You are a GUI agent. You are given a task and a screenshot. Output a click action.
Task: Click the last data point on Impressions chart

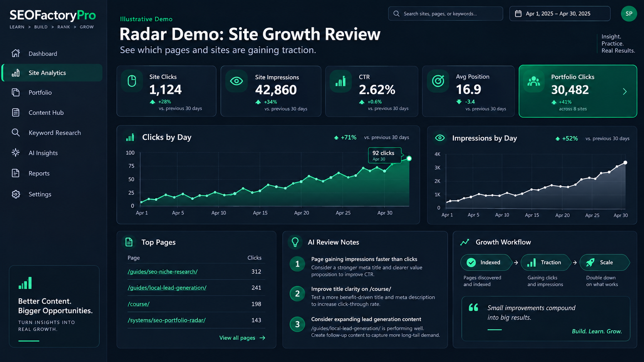[x=625, y=163]
